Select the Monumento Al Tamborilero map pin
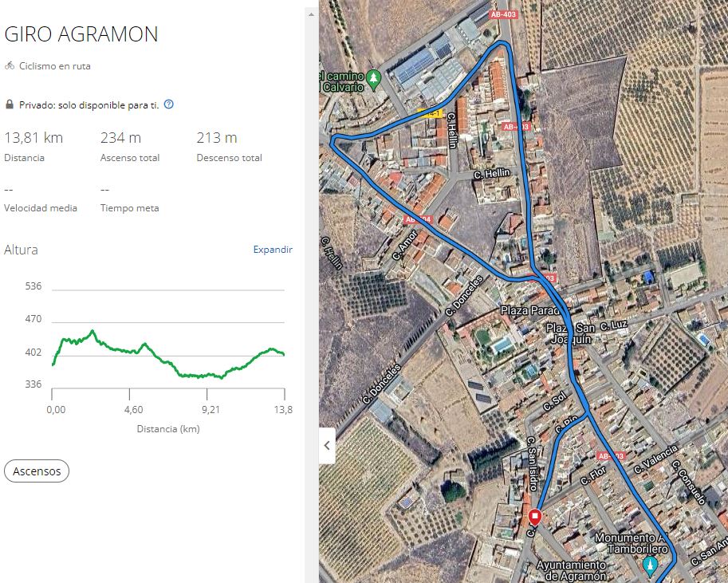The image size is (728, 583). pyautogui.click(x=650, y=566)
